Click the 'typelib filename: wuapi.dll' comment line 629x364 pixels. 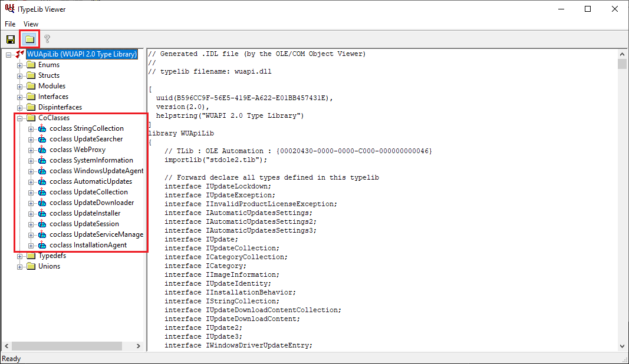(210, 71)
